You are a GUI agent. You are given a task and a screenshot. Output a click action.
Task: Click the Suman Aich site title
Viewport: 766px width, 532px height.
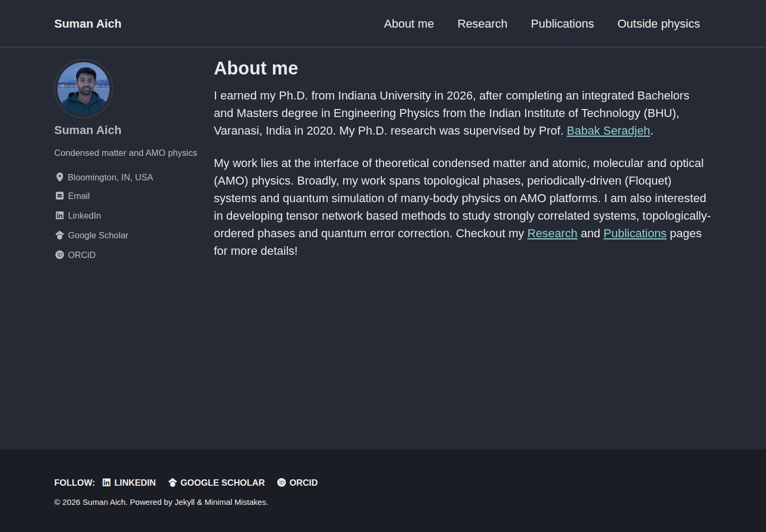click(88, 24)
